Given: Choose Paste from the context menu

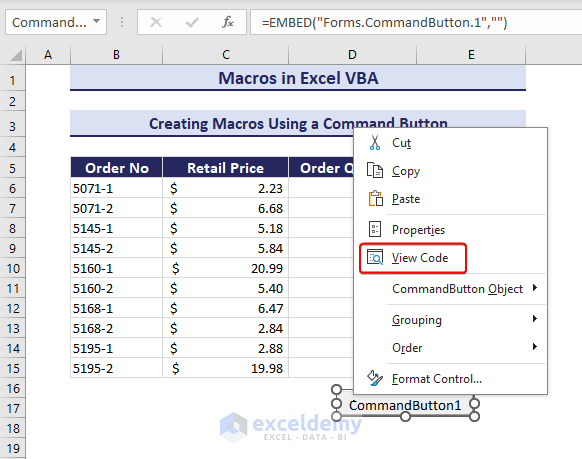Looking at the screenshot, I should click(450, 199).
